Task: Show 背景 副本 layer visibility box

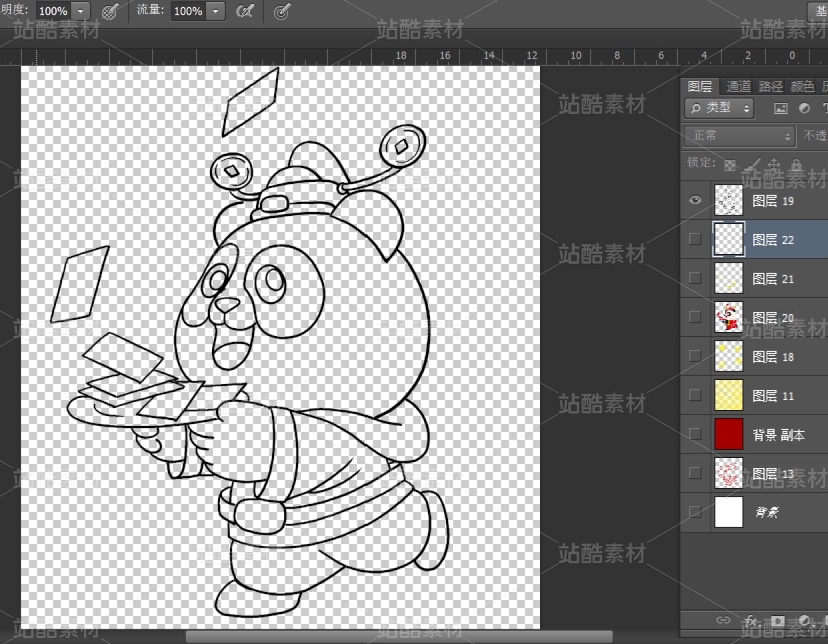Action: tap(695, 434)
